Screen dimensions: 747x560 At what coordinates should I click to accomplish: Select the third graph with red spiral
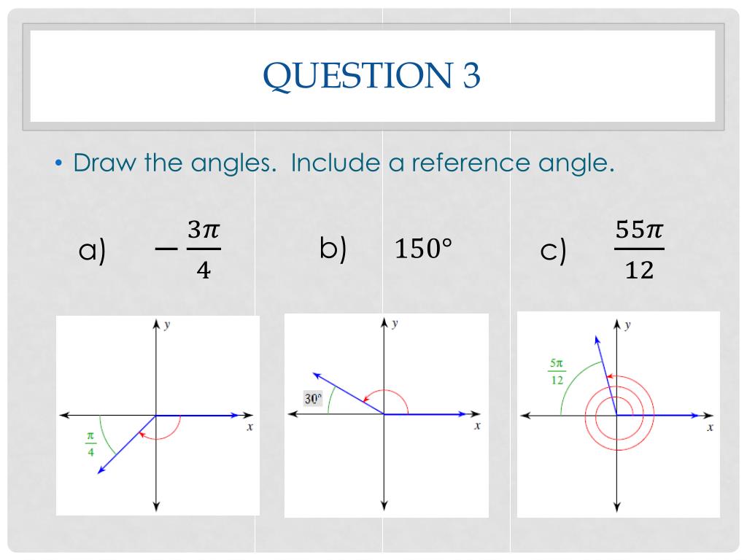click(619, 414)
